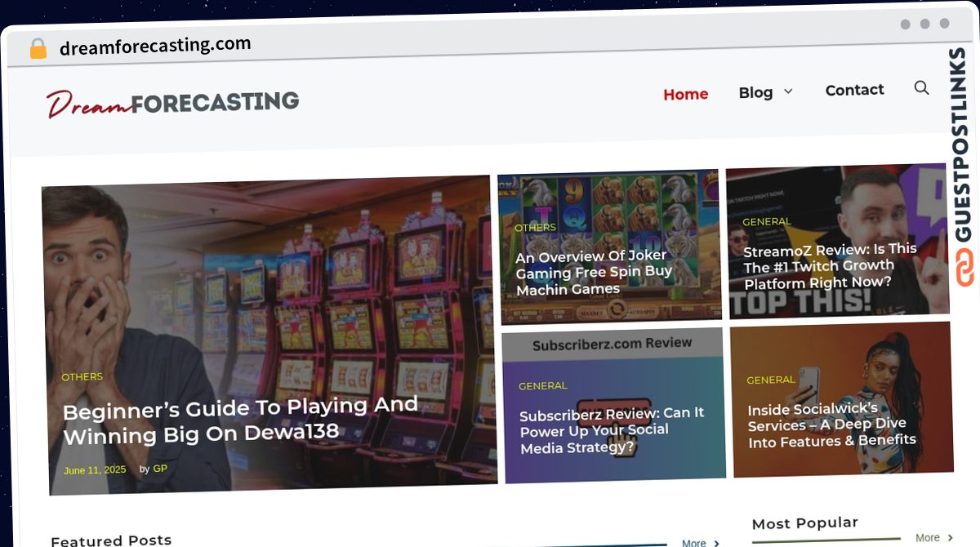Select GENERAL tag on StreamoZ post
Screen dimensions: 980x547
pos(767,221)
